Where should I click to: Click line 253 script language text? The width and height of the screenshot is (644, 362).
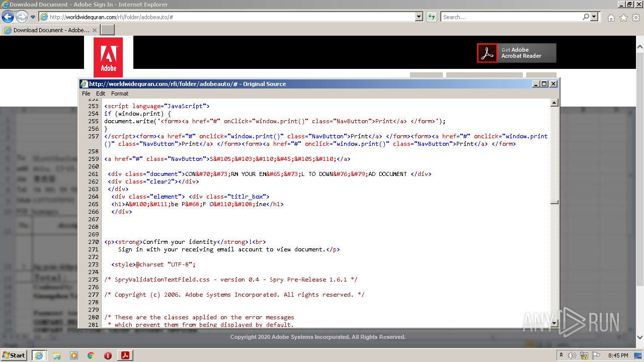pyautogui.click(x=156, y=106)
